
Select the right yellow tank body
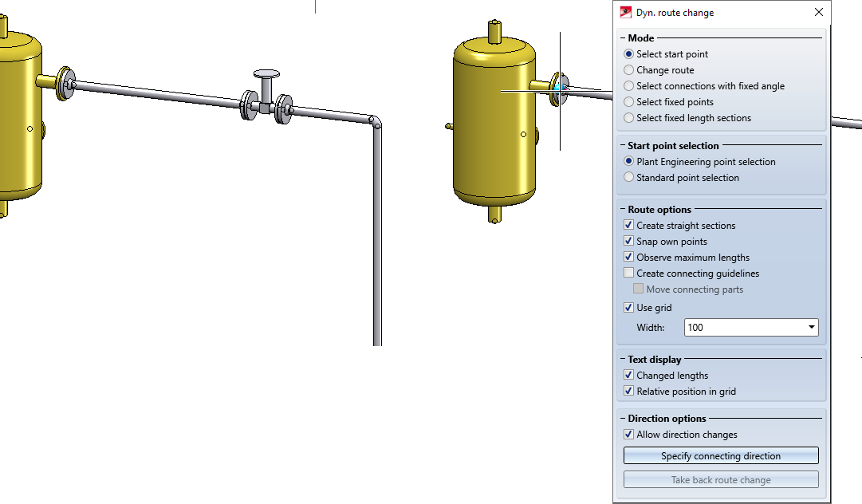494,121
